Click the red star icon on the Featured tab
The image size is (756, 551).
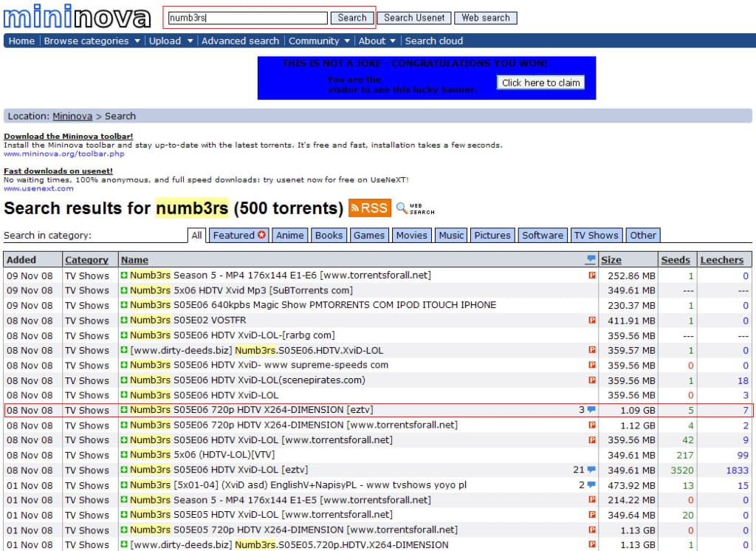[261, 235]
